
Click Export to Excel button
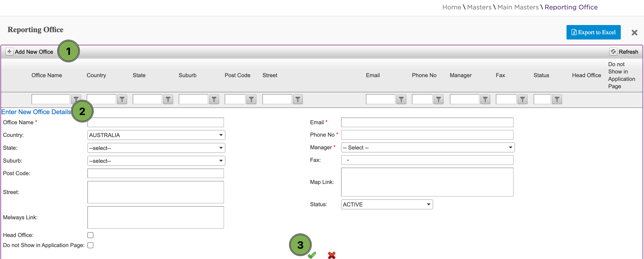point(593,32)
